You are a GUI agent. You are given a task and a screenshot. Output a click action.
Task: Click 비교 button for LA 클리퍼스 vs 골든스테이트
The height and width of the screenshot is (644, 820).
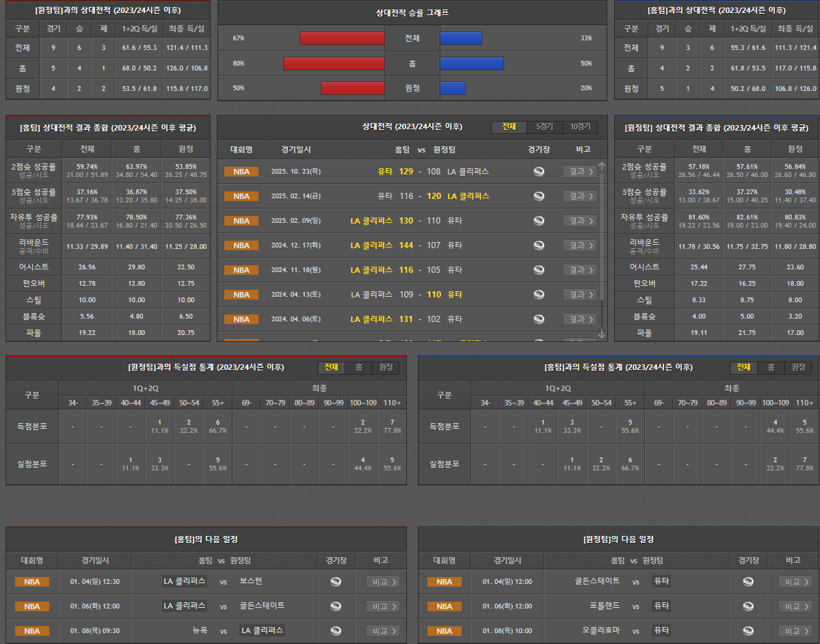[x=383, y=606]
